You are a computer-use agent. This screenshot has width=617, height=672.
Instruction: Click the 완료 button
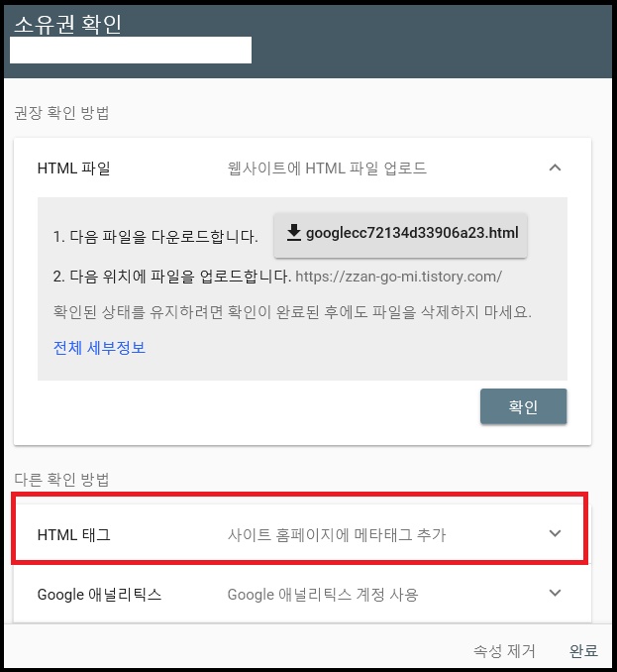[x=583, y=651]
